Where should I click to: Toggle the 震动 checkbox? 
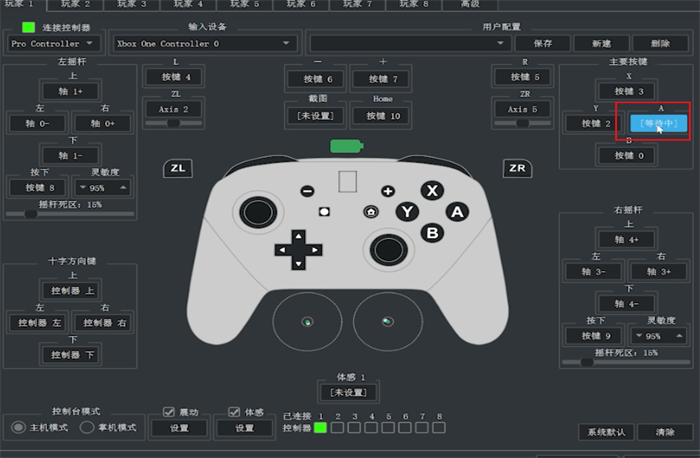click(x=169, y=412)
